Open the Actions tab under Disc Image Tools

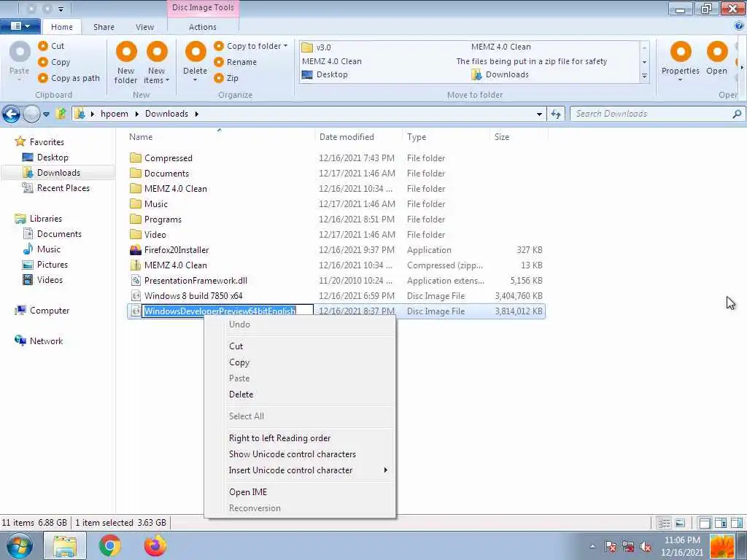[203, 27]
